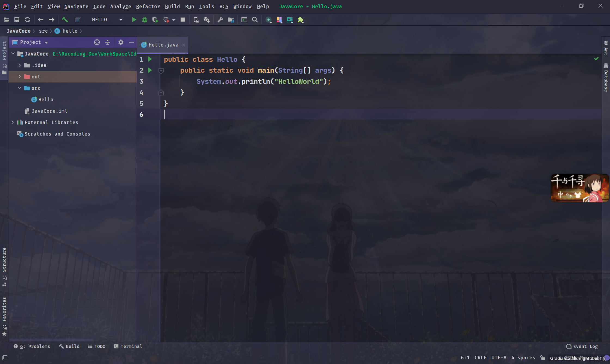Screen dimensions: 610x364
Task: Click the green Run button in toolbar
Action: 134,20
